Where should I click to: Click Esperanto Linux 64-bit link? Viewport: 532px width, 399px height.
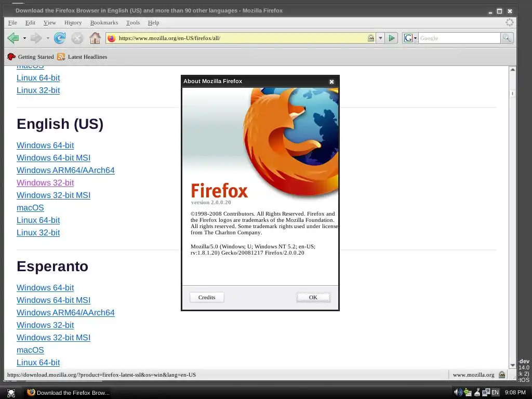(38, 362)
